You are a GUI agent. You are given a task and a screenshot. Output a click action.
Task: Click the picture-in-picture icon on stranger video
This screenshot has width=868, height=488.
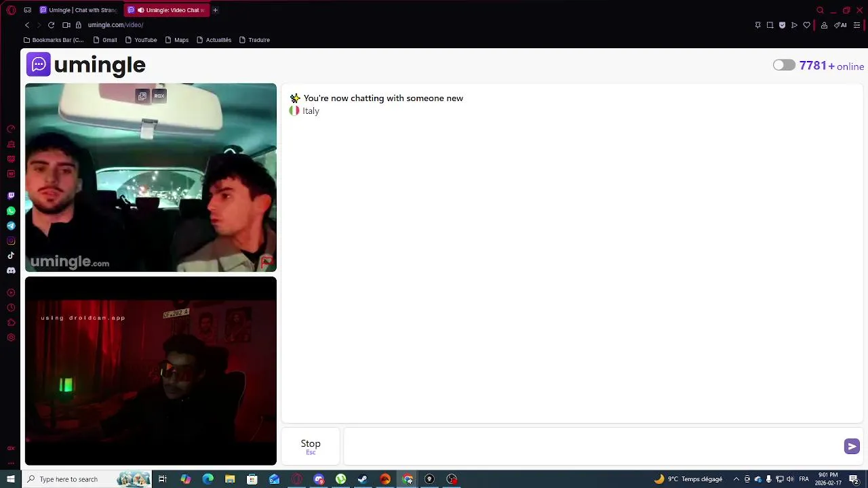pyautogui.click(x=142, y=96)
